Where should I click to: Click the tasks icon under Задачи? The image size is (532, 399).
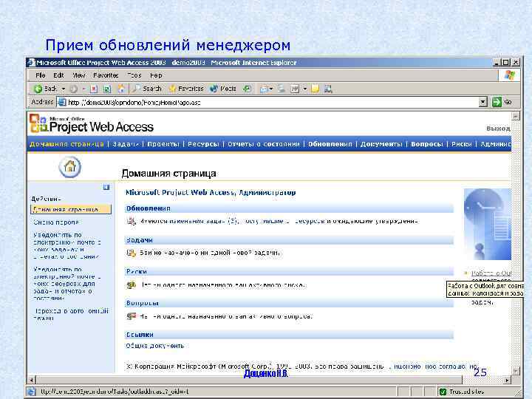click(x=132, y=253)
